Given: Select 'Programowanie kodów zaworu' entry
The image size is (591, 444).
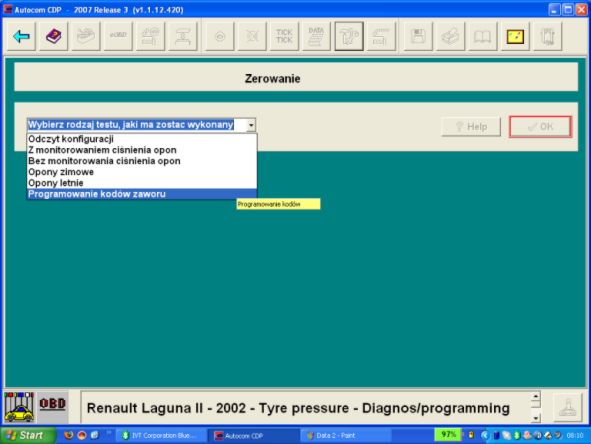Looking at the screenshot, I should point(142,194).
